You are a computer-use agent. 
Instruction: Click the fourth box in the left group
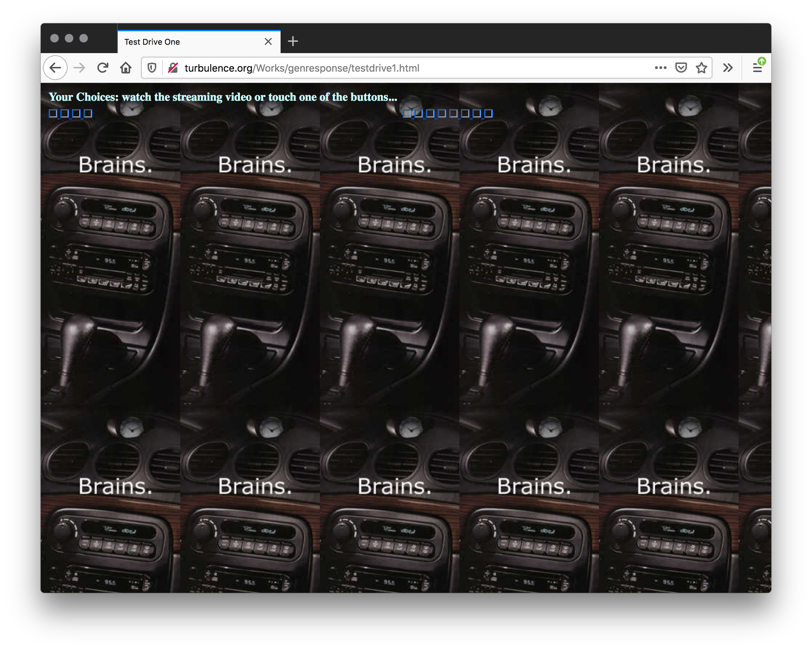point(88,113)
